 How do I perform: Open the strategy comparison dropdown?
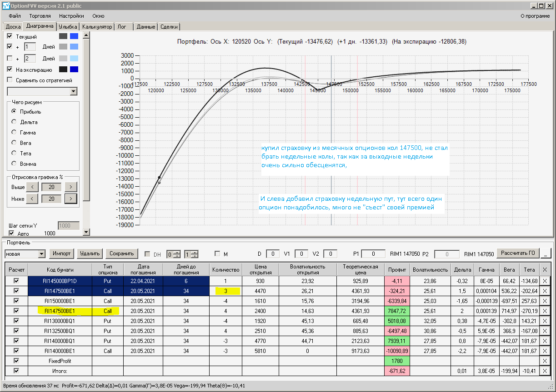(74, 92)
